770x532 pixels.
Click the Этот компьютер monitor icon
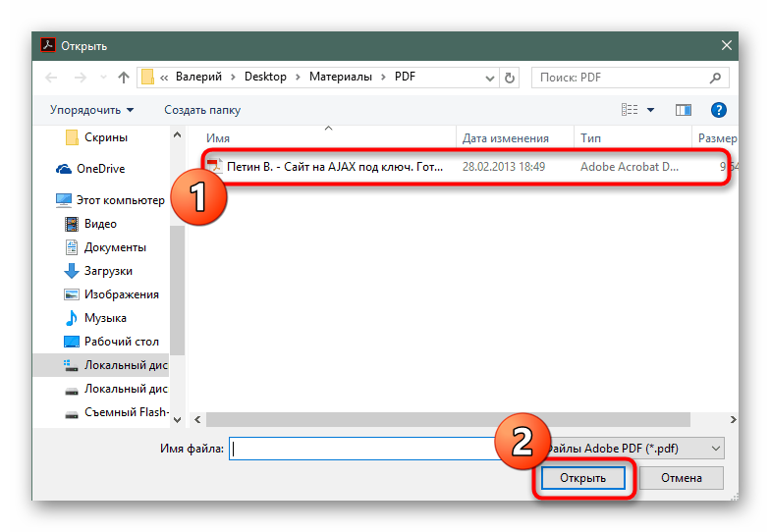[63, 200]
